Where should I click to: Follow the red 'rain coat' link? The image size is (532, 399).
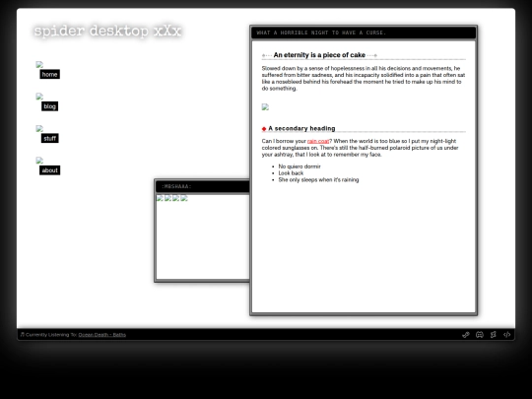click(318, 141)
